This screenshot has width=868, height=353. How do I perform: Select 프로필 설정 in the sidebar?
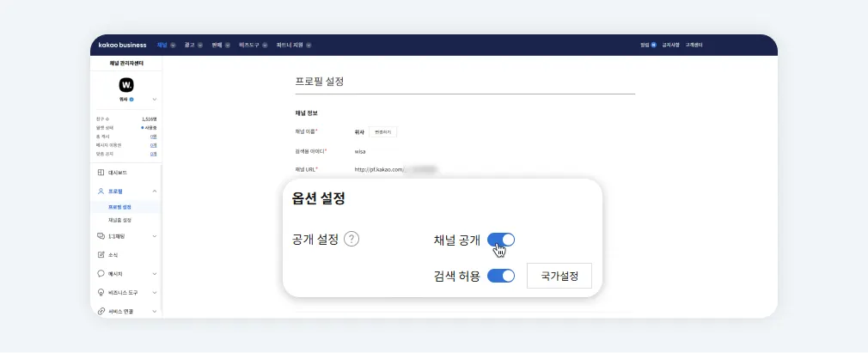120,207
